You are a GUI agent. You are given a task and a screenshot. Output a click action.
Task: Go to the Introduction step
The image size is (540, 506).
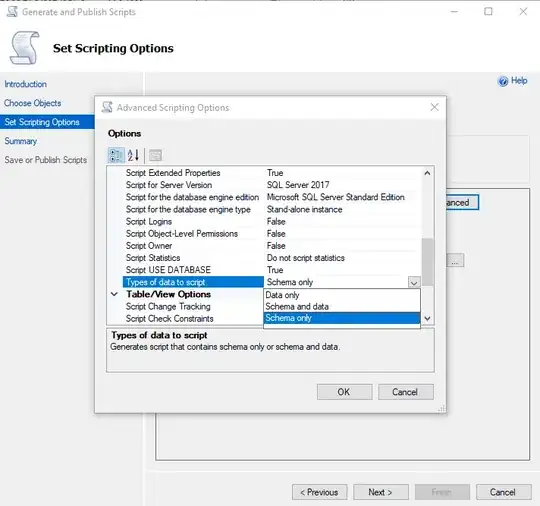[25, 84]
